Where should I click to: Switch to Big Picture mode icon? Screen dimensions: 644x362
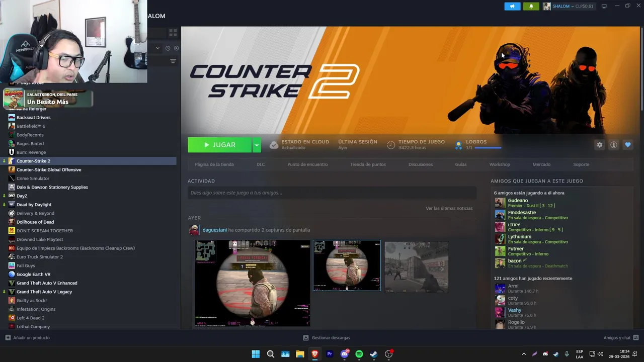pos(604,6)
